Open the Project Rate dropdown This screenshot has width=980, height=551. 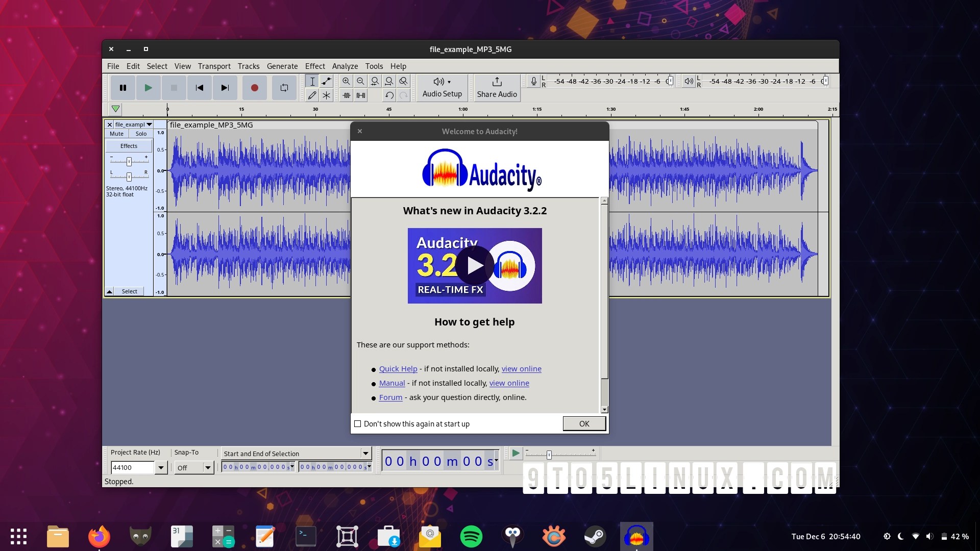coord(161,467)
